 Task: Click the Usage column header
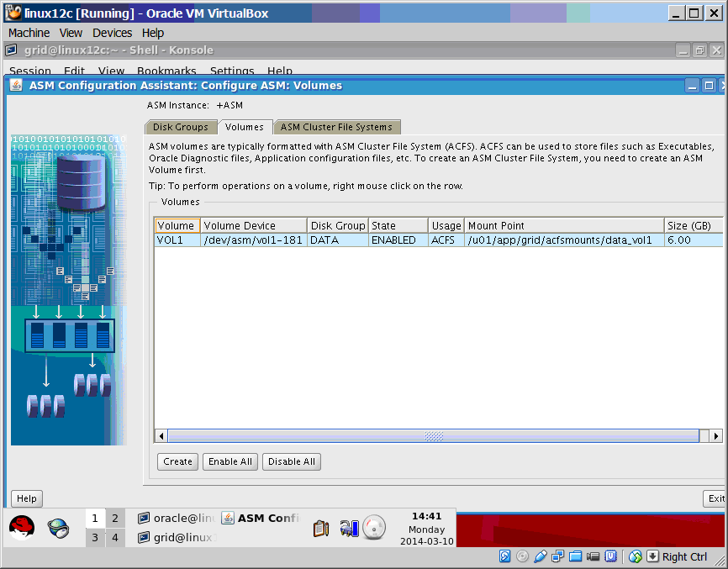click(446, 225)
